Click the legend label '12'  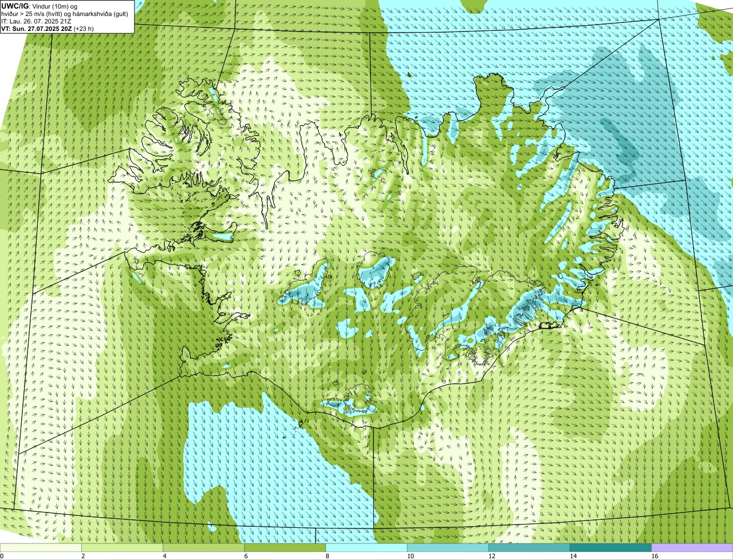point(492,556)
